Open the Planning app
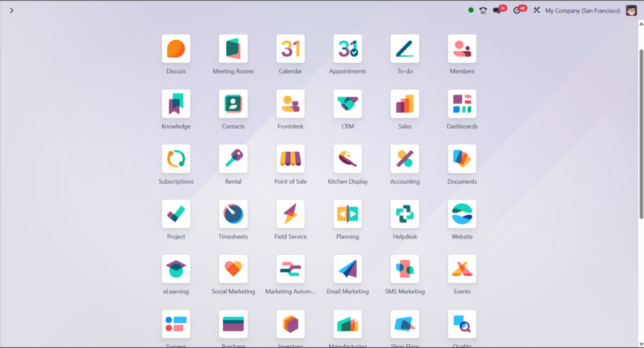 [347, 214]
